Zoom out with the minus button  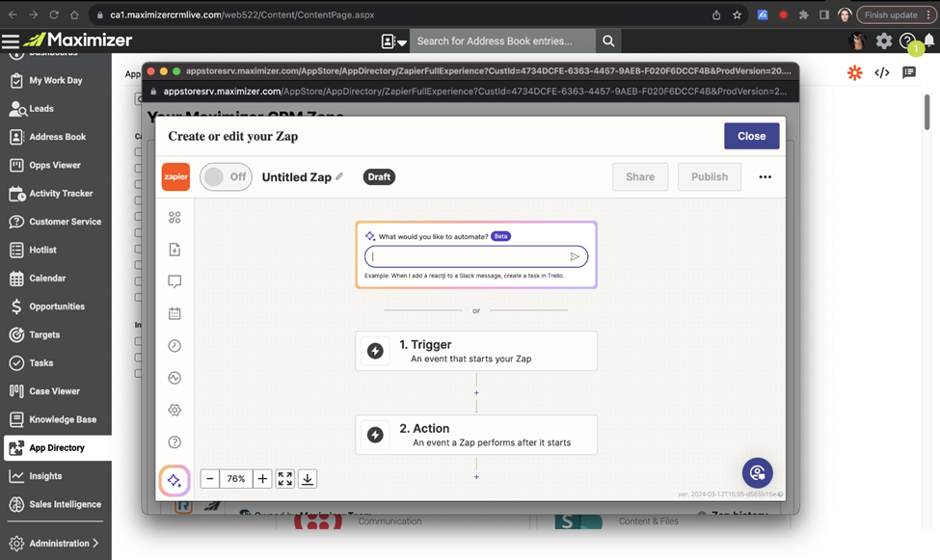click(x=210, y=478)
